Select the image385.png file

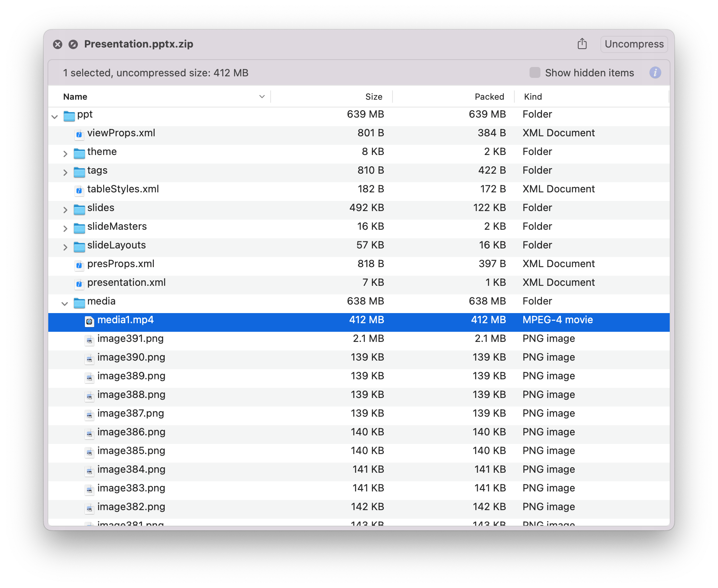(359, 451)
